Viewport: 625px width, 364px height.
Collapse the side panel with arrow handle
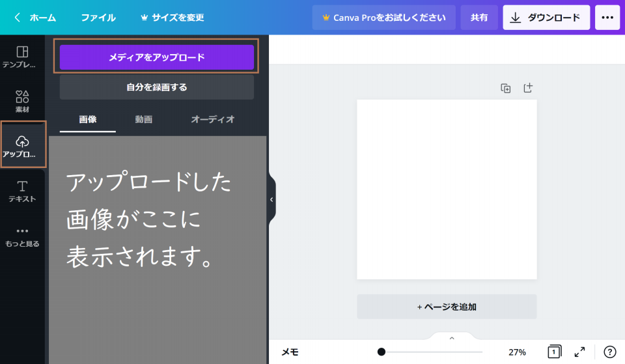pyautogui.click(x=271, y=199)
